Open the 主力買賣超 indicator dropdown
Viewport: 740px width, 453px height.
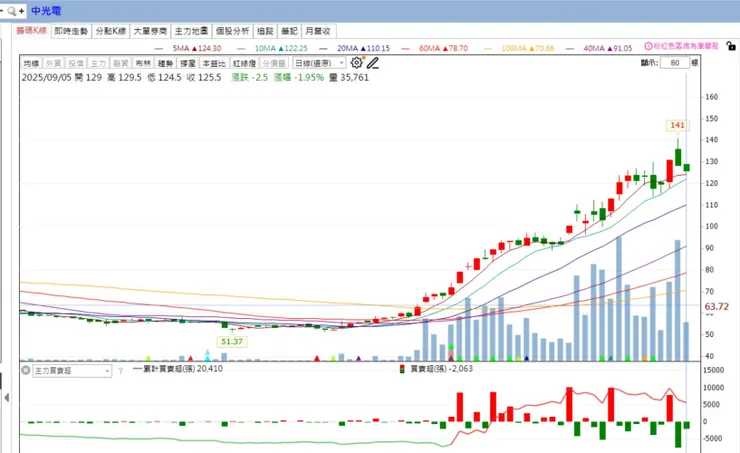point(72,371)
